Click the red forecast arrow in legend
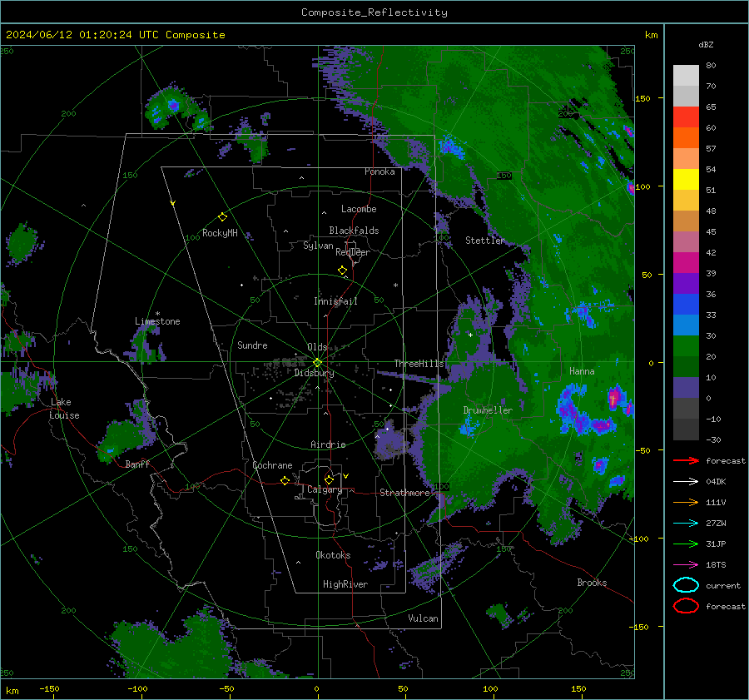 pos(686,460)
